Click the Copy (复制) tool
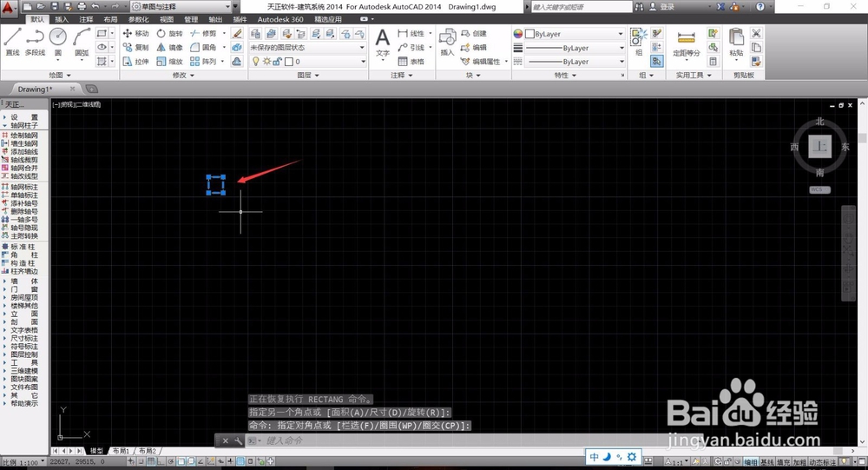This screenshot has height=470, width=868. [x=136, y=47]
